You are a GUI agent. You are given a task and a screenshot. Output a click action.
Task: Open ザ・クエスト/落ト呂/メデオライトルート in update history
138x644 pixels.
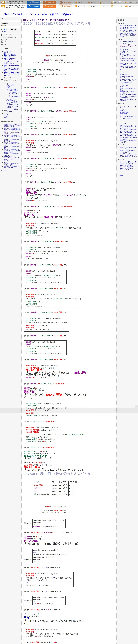pyautogui.click(x=128, y=43)
